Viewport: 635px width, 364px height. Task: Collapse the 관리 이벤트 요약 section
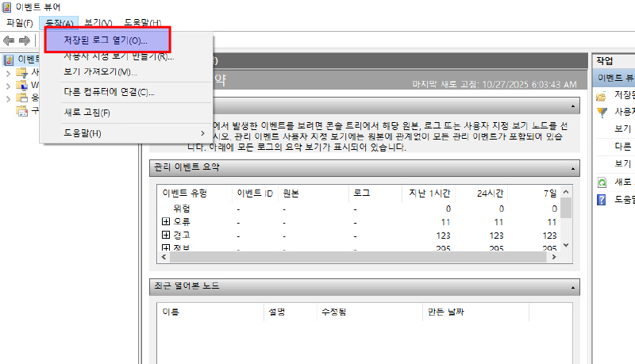pyautogui.click(x=572, y=167)
